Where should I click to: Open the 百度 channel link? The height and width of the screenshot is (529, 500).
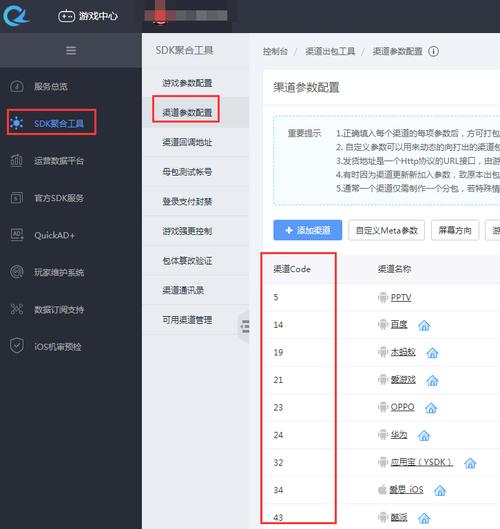(399, 325)
